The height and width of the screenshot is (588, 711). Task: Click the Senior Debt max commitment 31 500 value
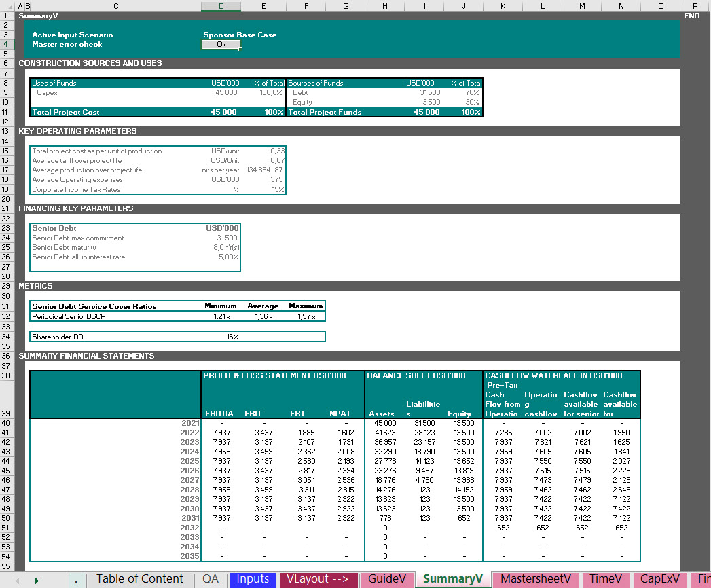click(227, 238)
